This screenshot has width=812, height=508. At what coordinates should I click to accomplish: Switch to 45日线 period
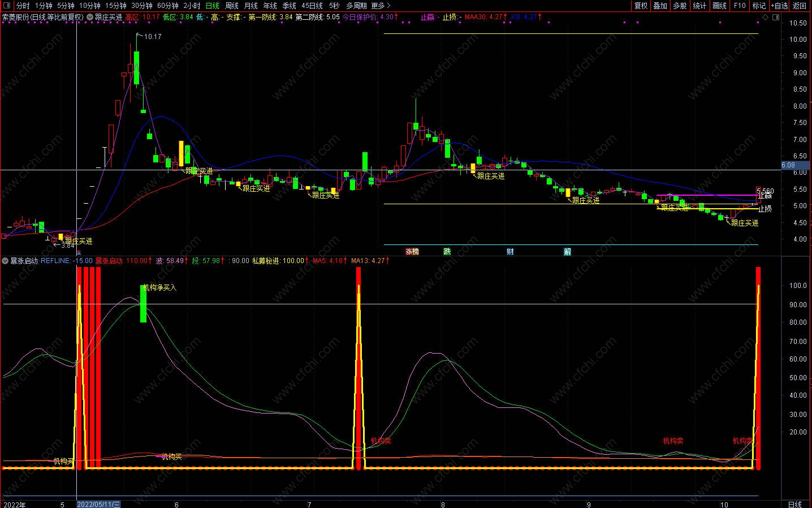click(x=312, y=6)
